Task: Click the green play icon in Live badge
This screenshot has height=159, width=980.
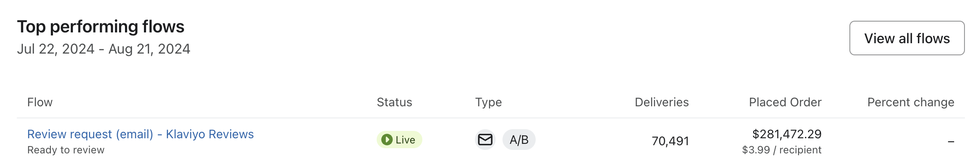Action: coord(387,140)
